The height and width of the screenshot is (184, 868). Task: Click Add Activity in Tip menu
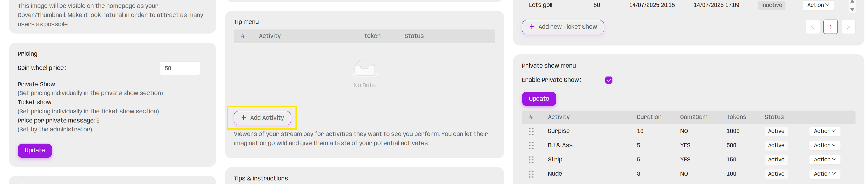262,118
